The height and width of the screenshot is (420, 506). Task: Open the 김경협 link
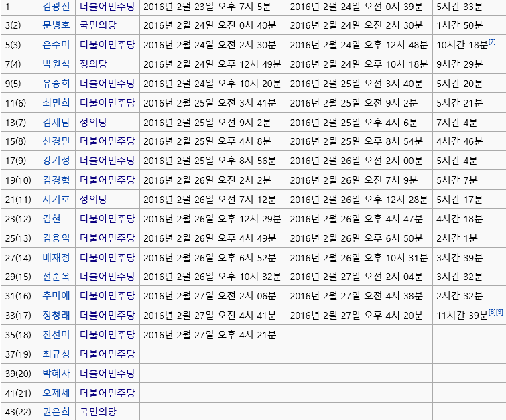[x=56, y=180]
